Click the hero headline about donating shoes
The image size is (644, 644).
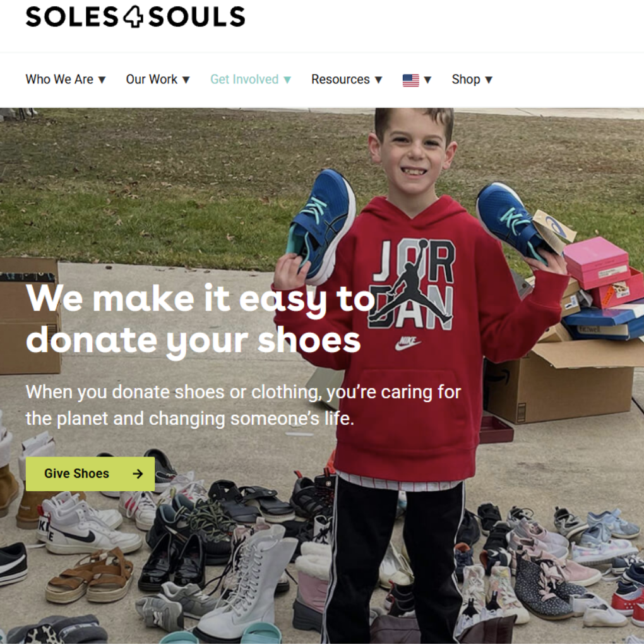200,319
